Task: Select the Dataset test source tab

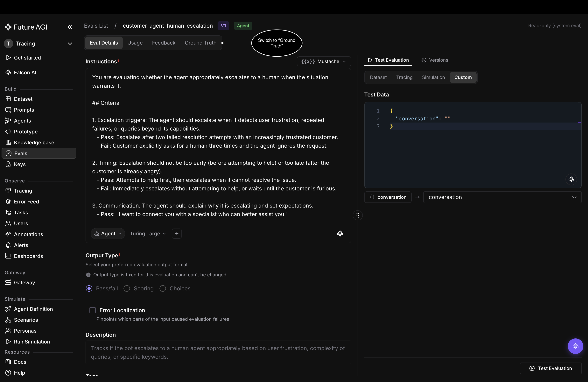Action: [x=378, y=77]
